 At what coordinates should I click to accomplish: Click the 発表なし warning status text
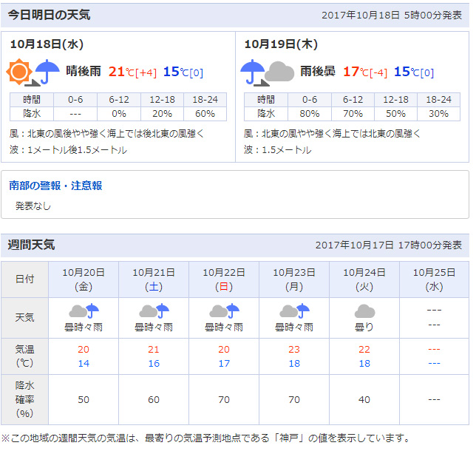tap(33, 206)
